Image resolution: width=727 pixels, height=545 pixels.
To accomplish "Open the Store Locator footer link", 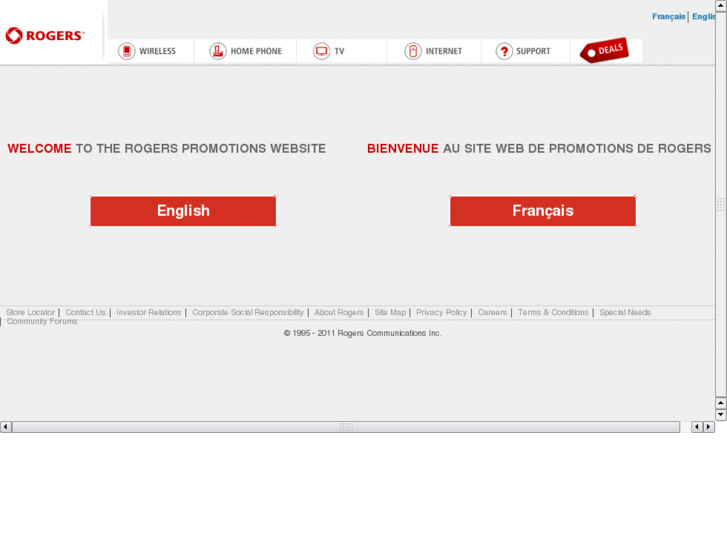I will point(31,312).
